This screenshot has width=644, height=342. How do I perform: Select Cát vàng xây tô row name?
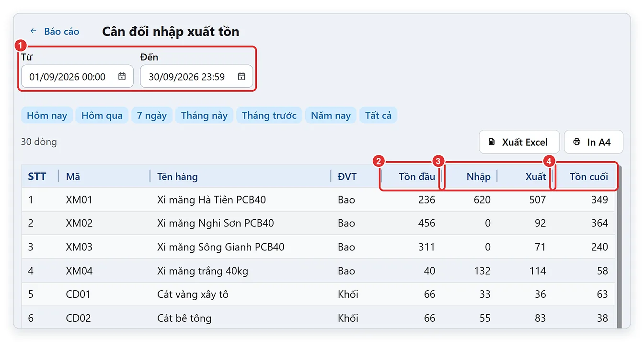tap(193, 294)
